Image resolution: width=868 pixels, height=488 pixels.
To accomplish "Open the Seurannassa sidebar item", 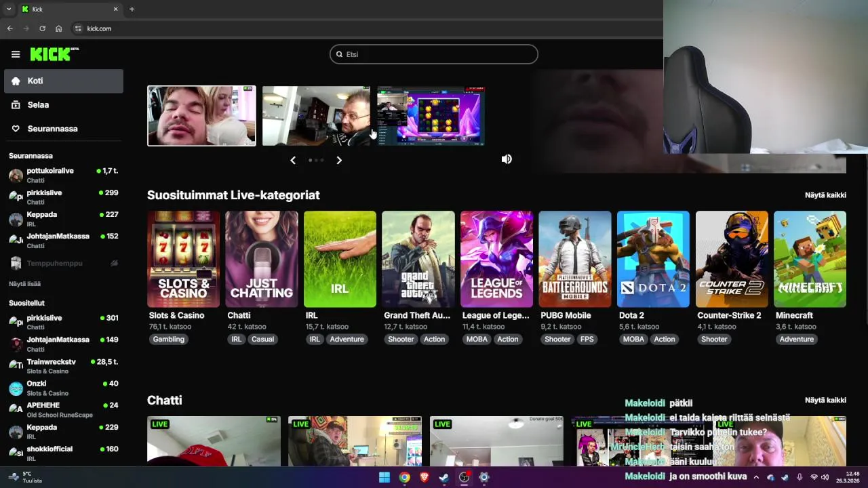I will click(x=64, y=129).
